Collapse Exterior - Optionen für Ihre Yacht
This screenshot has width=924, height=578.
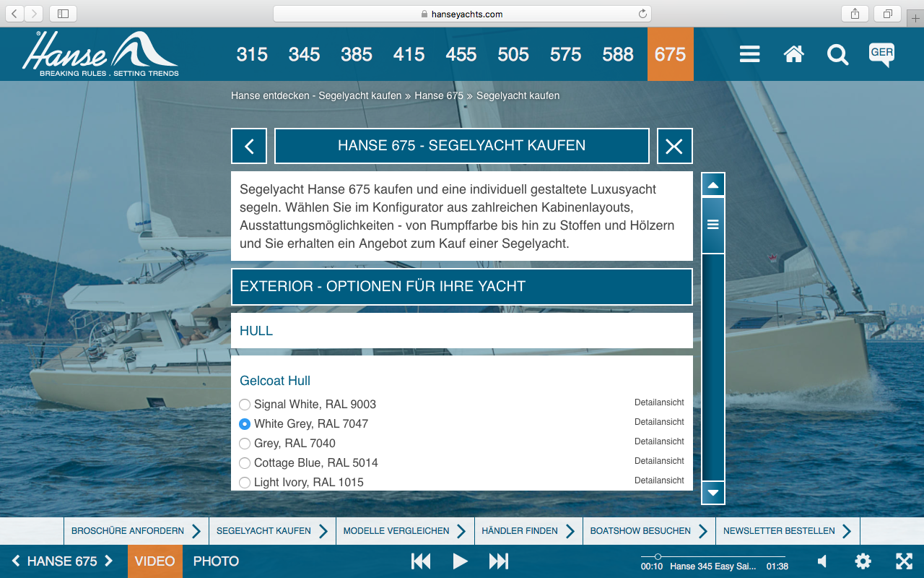pyautogui.click(x=462, y=287)
